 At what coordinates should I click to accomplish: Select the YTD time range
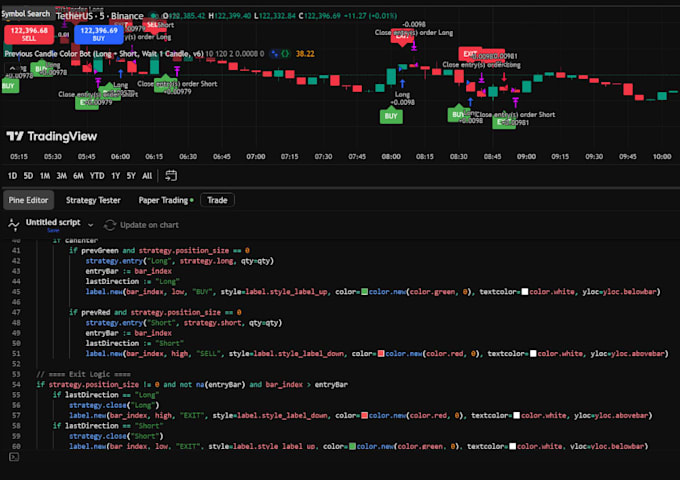pos(97,176)
